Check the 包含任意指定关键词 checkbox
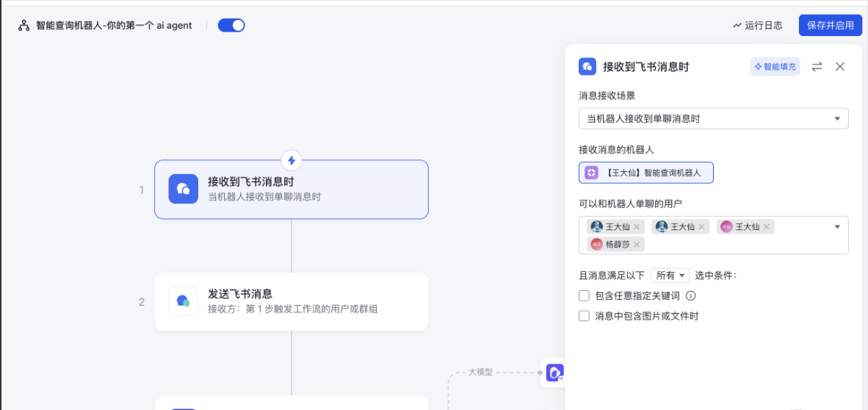Screen dimensions: 868x410 [x=585, y=296]
